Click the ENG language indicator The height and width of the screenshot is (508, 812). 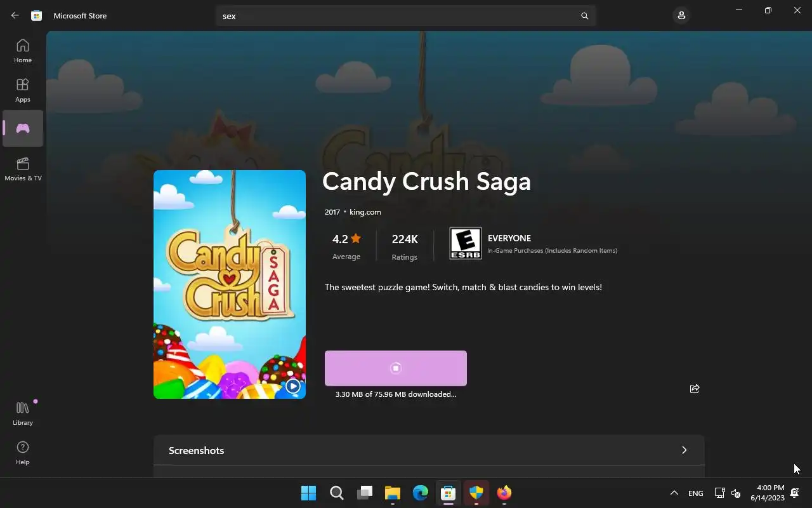696,493
